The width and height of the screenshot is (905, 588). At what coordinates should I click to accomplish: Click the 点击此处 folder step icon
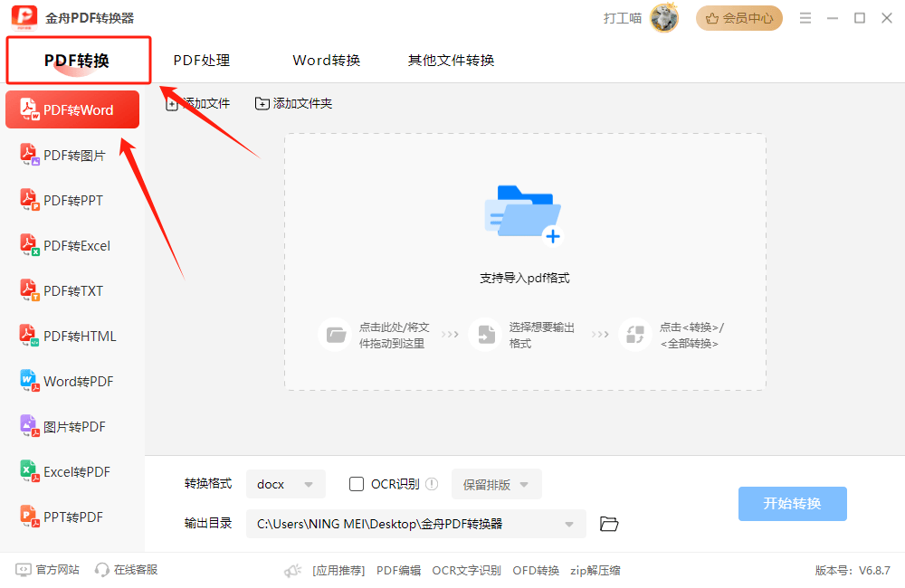336,335
